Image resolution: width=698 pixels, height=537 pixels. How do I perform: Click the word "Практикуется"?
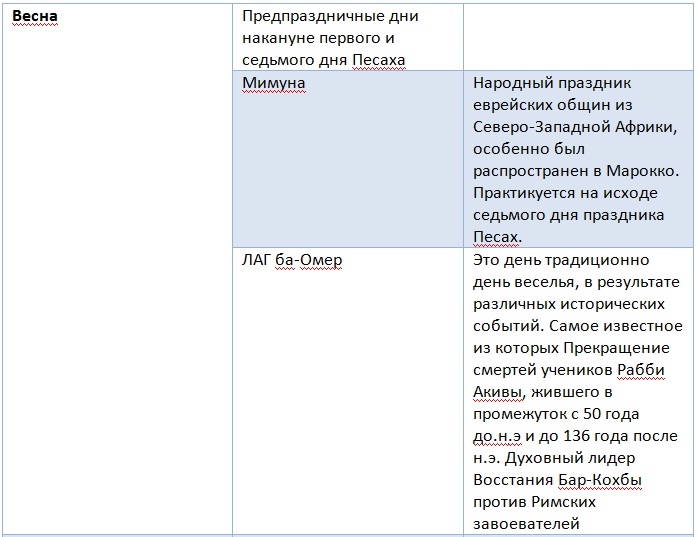523,193
